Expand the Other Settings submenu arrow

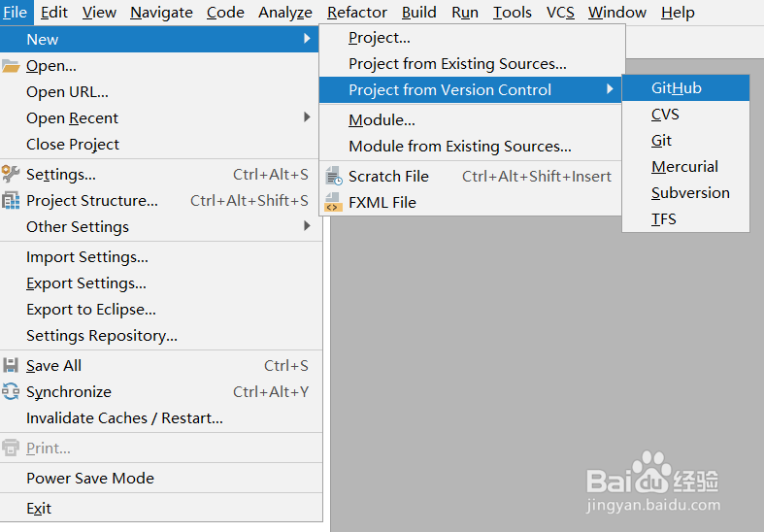[x=307, y=226]
